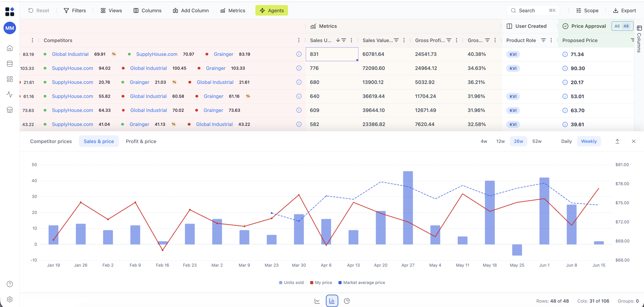
Task: Select the bar chart view icon
Action: [332, 301]
